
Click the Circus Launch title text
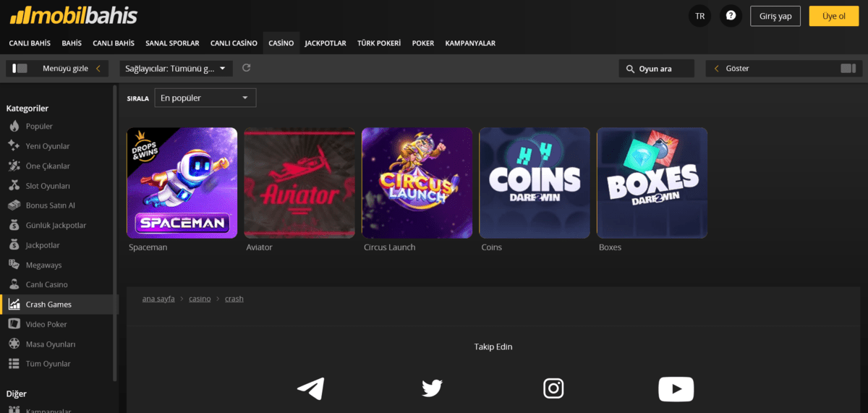click(x=390, y=247)
